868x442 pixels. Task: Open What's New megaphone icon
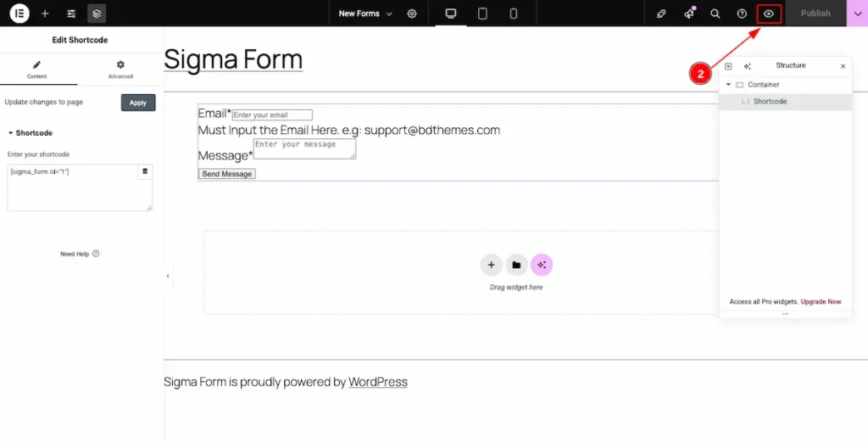(x=688, y=14)
